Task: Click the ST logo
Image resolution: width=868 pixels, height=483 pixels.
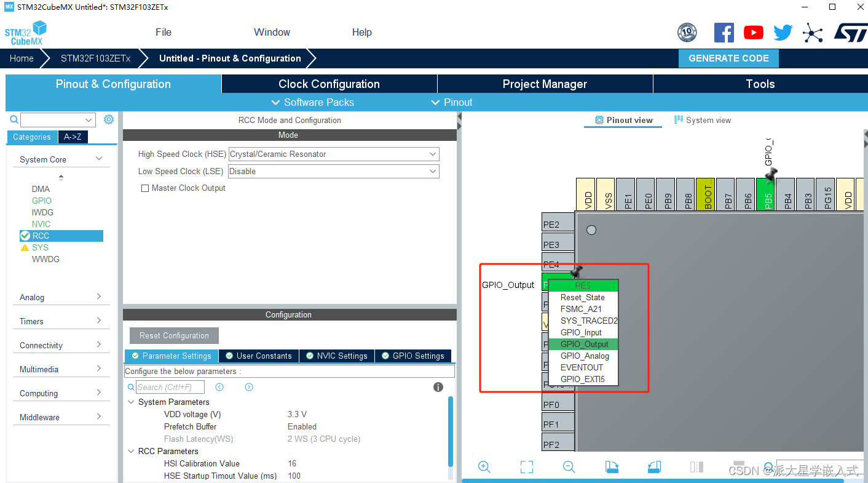Action: coord(850,33)
